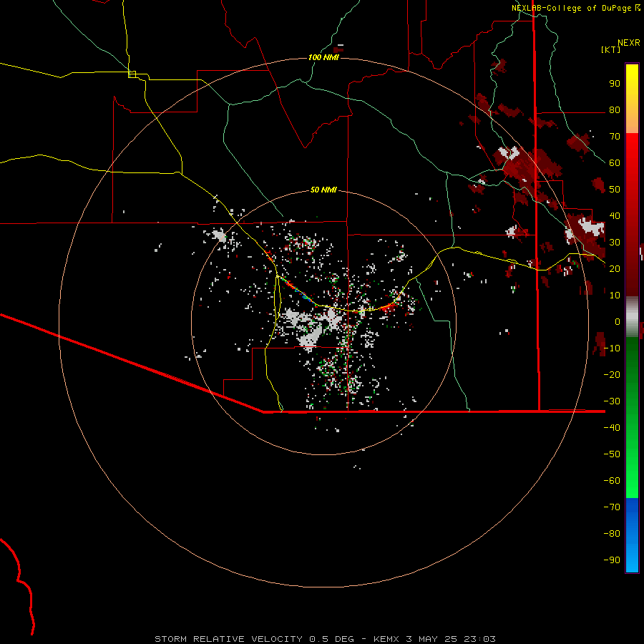The image size is (644, 644).
Task: Pick the gray zero-velocity color bar segment
Action: point(632,317)
